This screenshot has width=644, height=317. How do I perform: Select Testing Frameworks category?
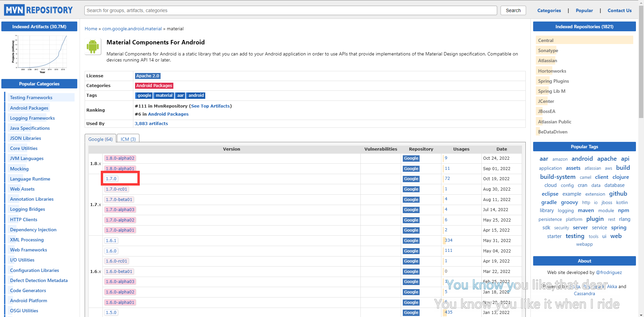pyautogui.click(x=31, y=97)
